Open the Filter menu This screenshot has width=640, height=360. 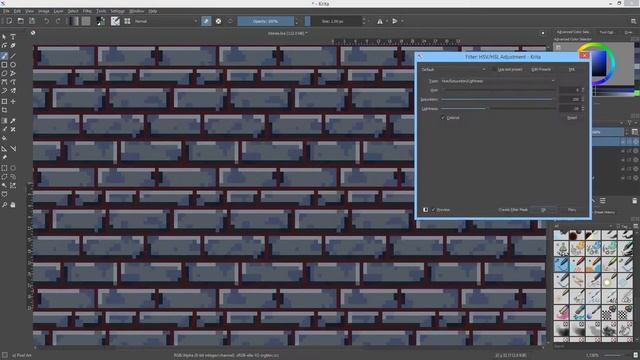pyautogui.click(x=87, y=11)
